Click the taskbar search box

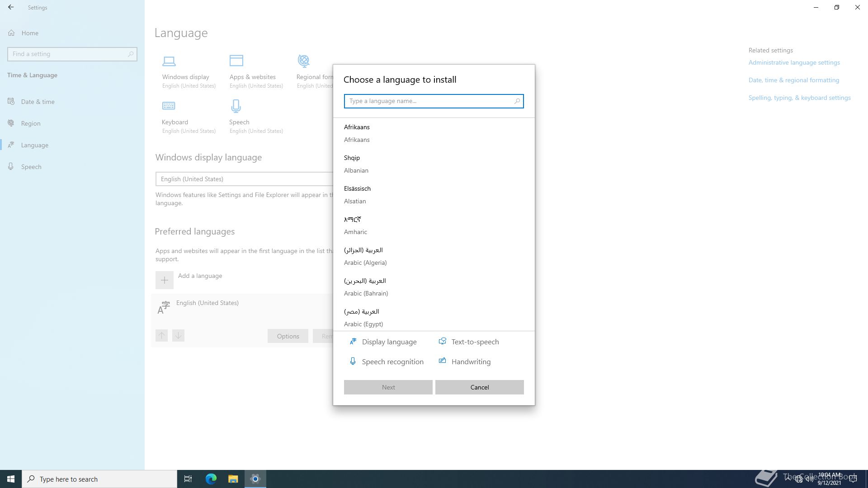99,479
